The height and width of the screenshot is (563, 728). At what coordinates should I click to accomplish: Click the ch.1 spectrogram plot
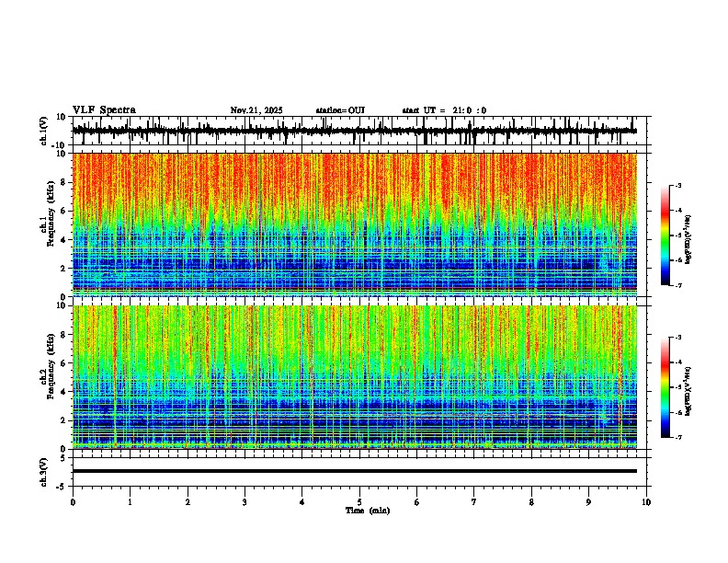355,224
